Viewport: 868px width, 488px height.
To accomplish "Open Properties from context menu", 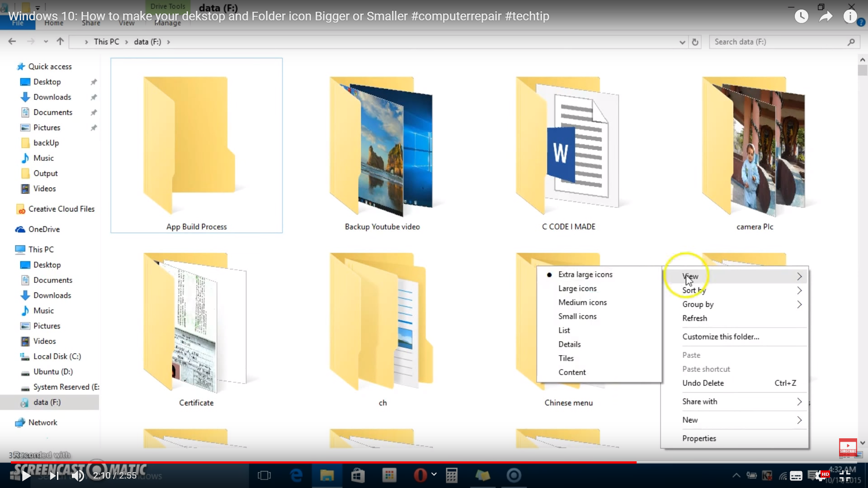I will (735, 439).
